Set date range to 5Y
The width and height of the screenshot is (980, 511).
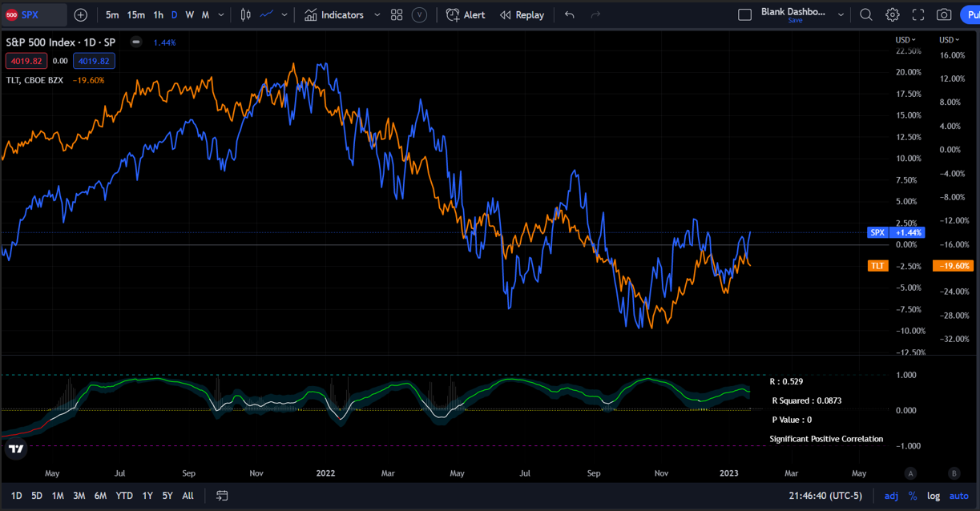point(167,496)
